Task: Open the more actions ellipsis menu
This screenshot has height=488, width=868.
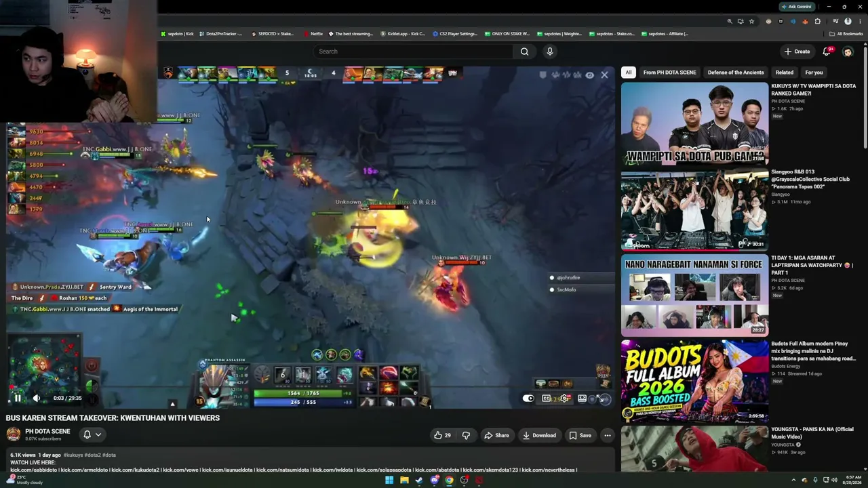Action: [x=608, y=435]
